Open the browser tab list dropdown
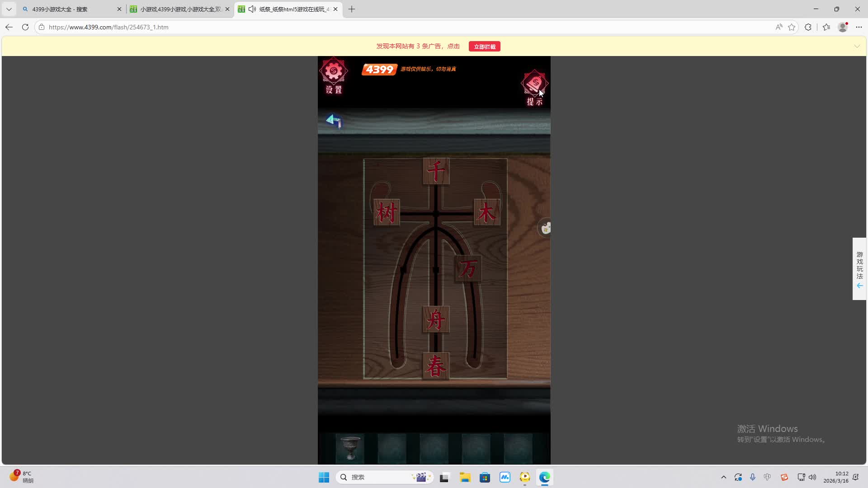Image resolution: width=868 pixels, height=488 pixels. [9, 9]
